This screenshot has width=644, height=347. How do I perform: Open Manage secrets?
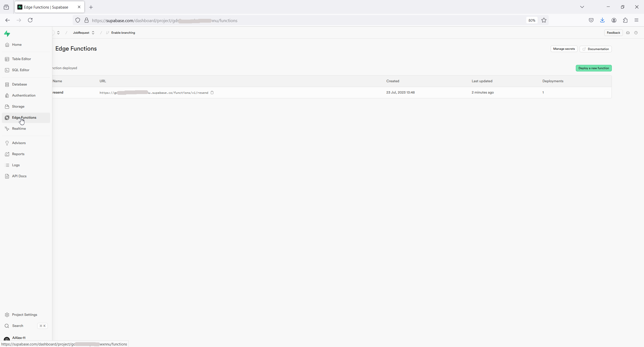pos(564,49)
